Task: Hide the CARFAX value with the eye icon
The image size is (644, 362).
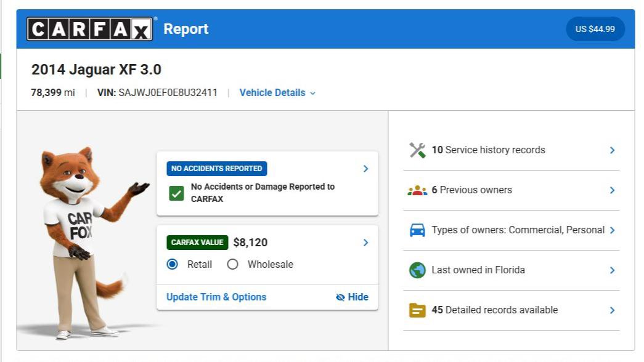Action: 352,297
